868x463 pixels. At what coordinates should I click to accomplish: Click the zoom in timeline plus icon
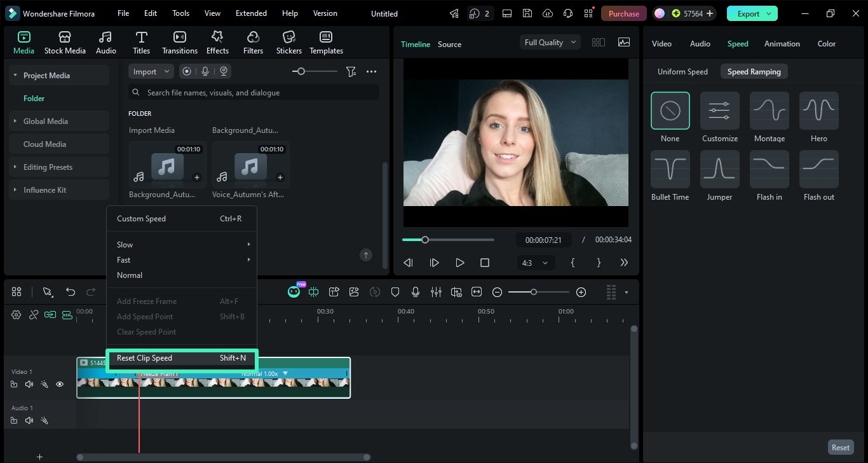(581, 292)
